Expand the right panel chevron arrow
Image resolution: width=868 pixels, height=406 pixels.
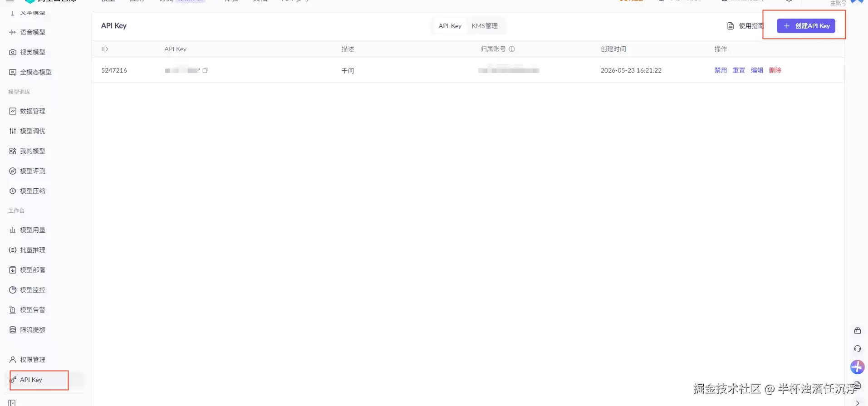[857, 402]
